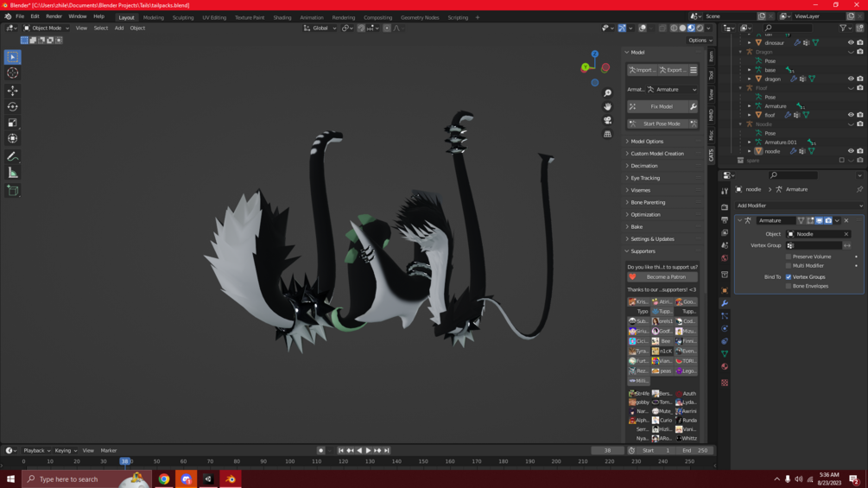The width and height of the screenshot is (868, 488).
Task: Expand the Model Options panel
Action: click(x=647, y=142)
